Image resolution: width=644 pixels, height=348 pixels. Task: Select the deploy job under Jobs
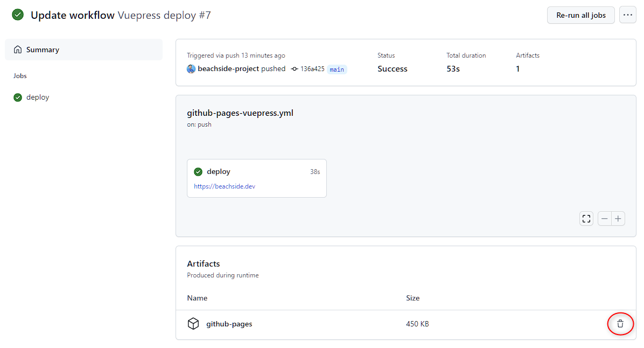point(37,97)
